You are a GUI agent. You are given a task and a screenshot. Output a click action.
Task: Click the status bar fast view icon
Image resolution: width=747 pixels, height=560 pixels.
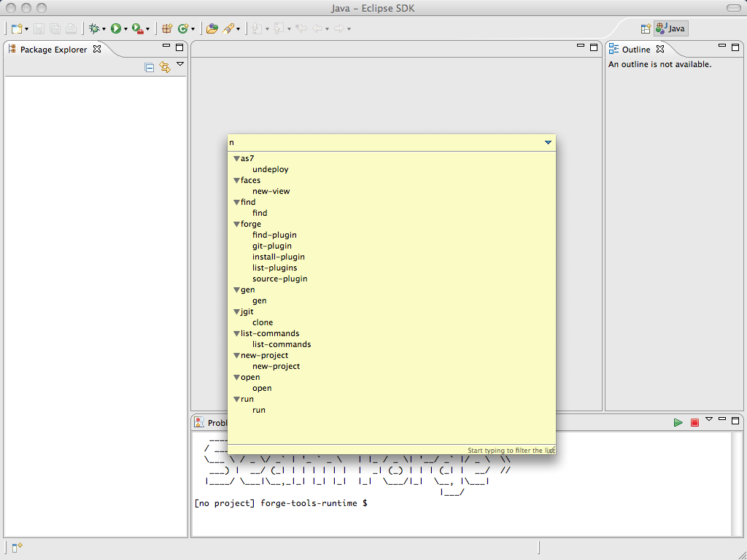17,548
